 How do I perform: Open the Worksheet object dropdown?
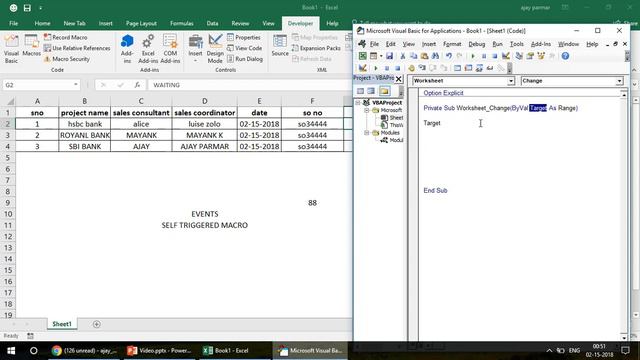[511, 81]
